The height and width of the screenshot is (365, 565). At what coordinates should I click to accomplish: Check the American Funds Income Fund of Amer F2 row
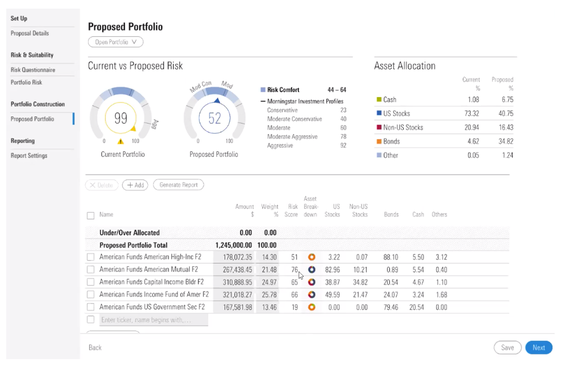(91, 295)
